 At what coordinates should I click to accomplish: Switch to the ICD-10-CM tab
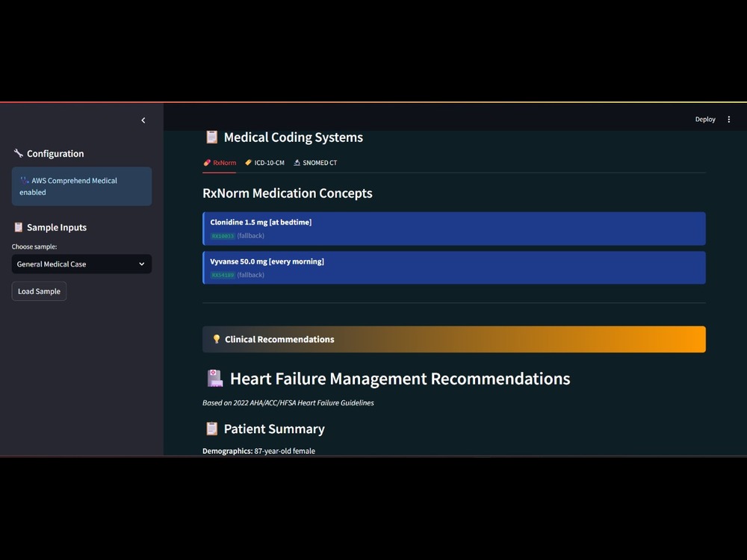[x=265, y=163]
